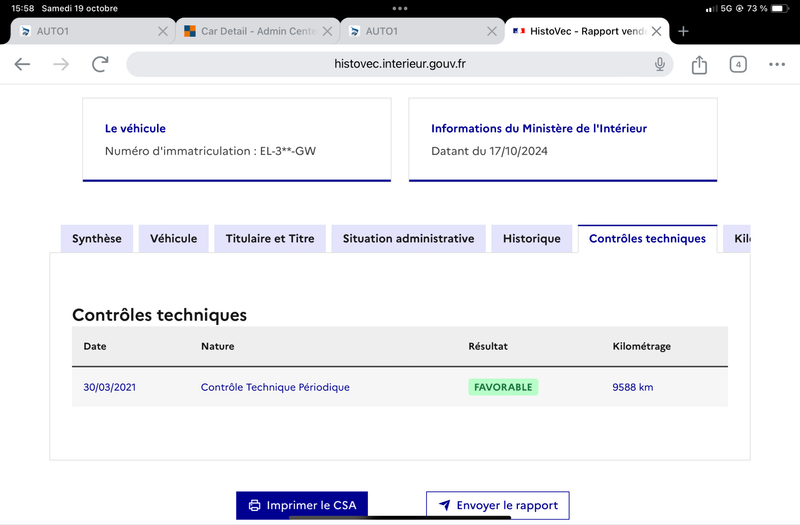
Task: Tap the 15:58 clock in status bar
Action: 22,8
